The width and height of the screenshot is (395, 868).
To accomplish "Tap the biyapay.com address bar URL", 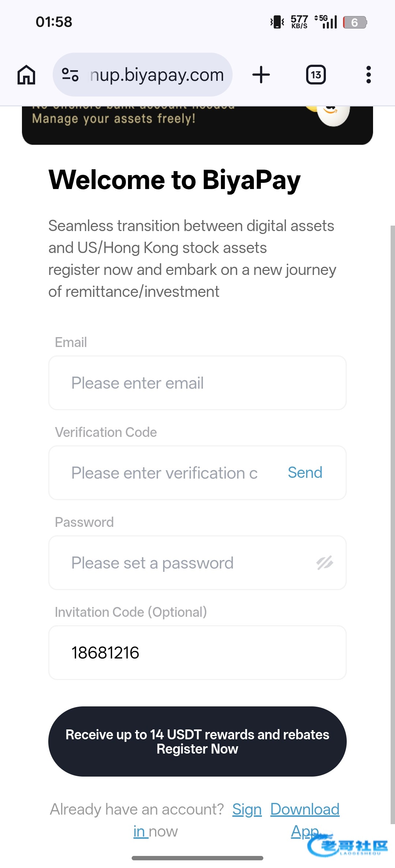I will [x=157, y=75].
